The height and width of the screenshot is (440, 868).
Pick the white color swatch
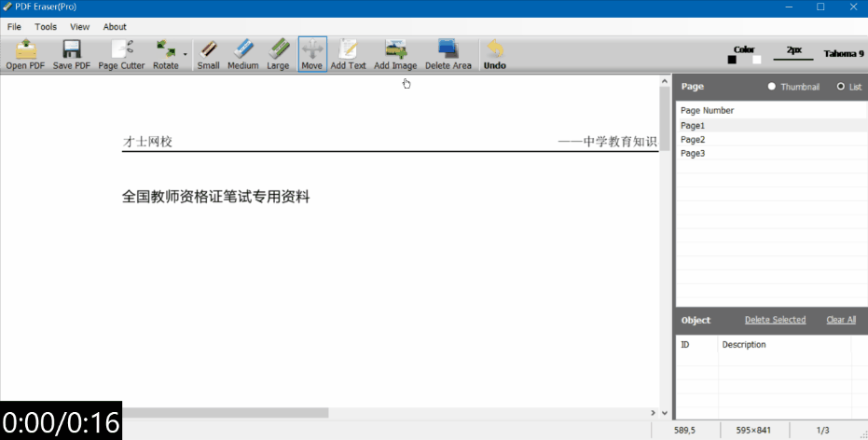tap(757, 60)
